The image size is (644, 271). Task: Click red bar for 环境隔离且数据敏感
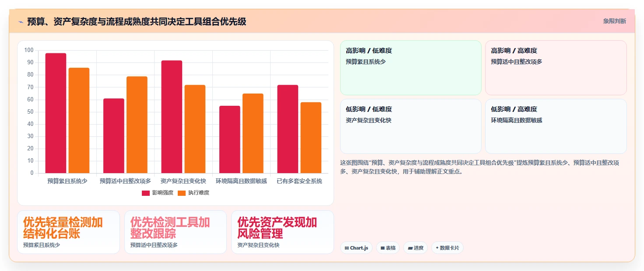(x=230, y=139)
